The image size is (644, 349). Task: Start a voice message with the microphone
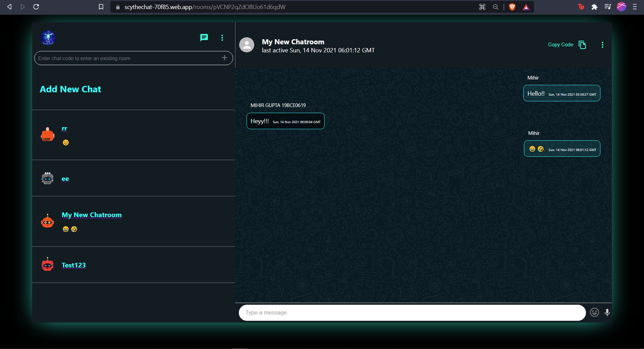pyautogui.click(x=607, y=312)
